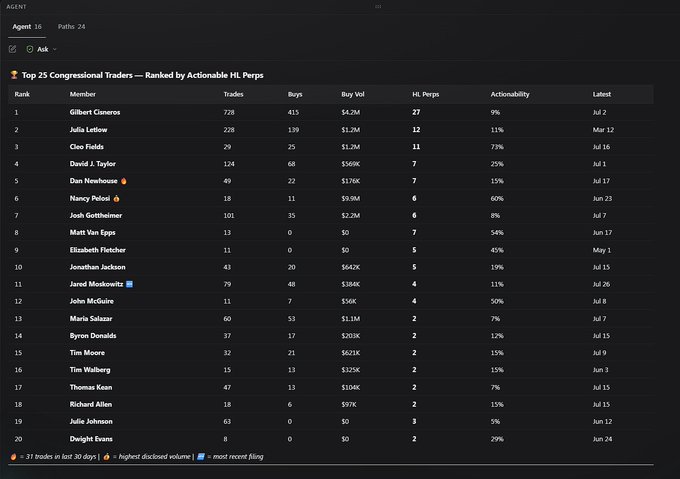680x479 pixels.
Task: Click the Latest column header
Action: click(x=602, y=94)
